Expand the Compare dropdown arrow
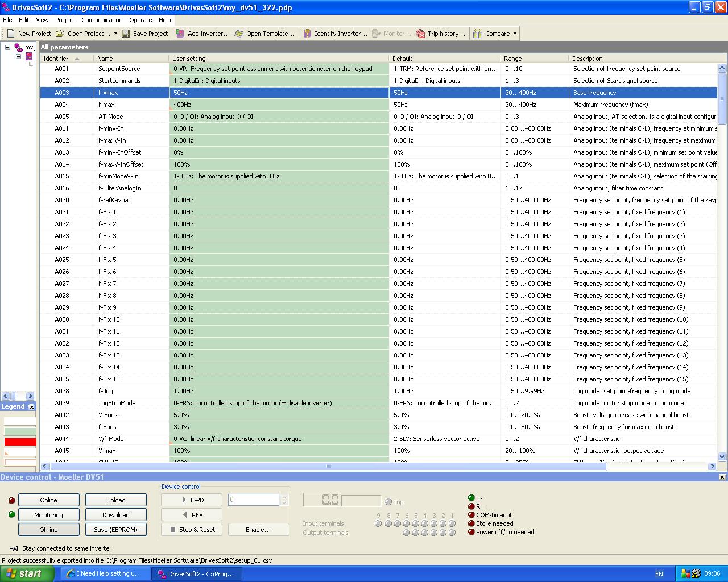Screen dimensions: 728x582 pos(515,34)
